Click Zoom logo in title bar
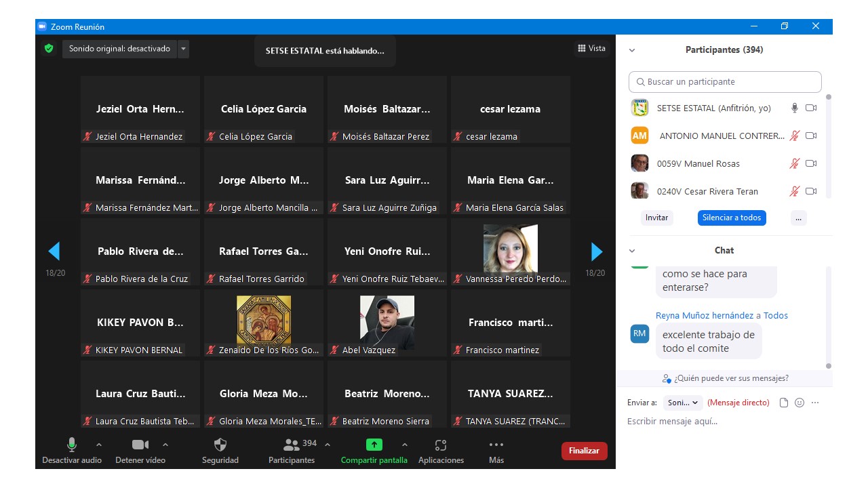This screenshot has width=868, height=488. pyautogui.click(x=42, y=26)
